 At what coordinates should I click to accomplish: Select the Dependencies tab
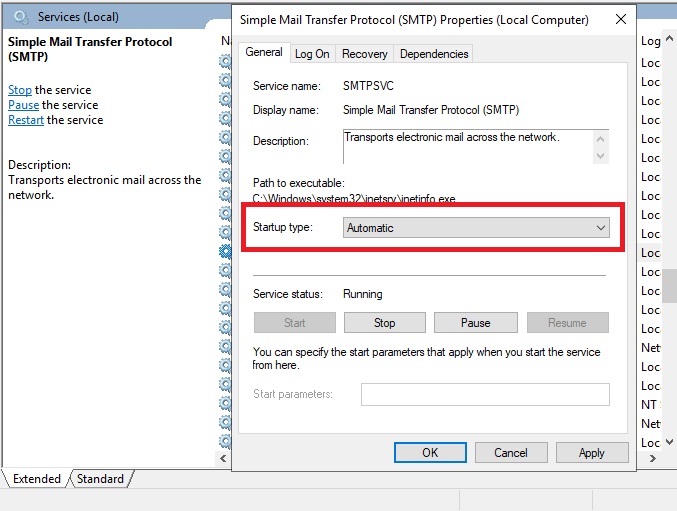(x=432, y=54)
